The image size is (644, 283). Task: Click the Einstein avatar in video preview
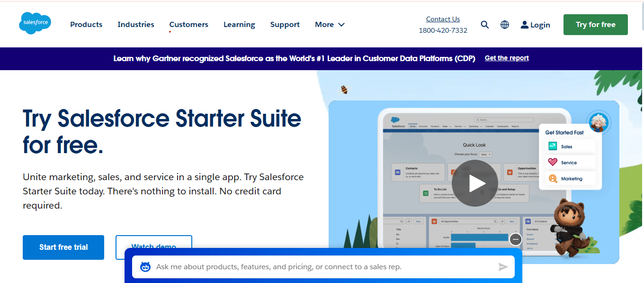[x=598, y=123]
